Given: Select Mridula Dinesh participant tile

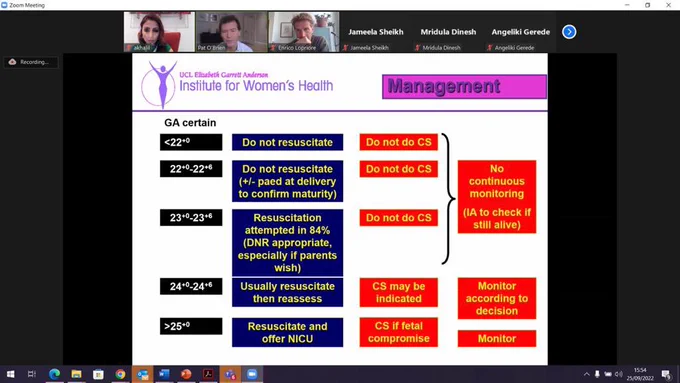Looking at the screenshot, I should click(x=448, y=32).
